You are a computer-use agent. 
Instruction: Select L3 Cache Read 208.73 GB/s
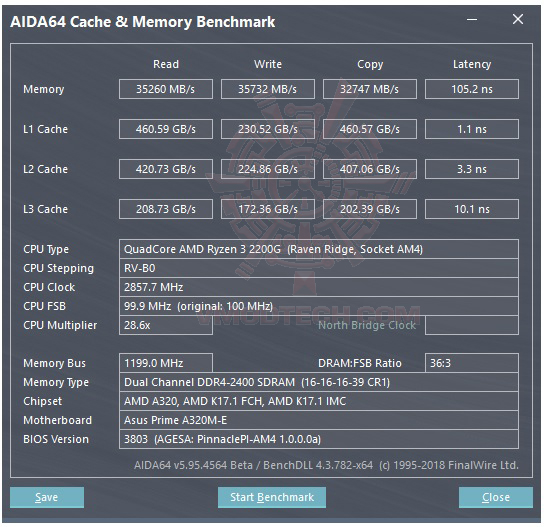coord(167,210)
